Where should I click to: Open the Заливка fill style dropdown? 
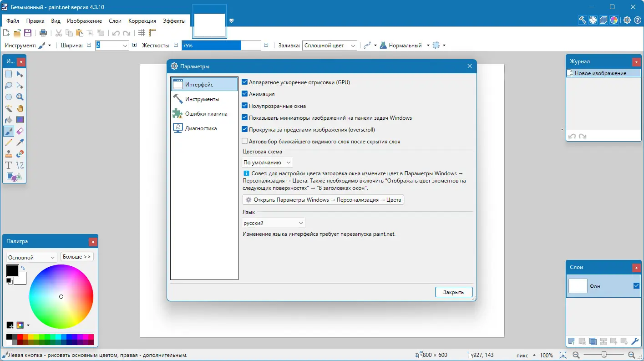(330, 45)
